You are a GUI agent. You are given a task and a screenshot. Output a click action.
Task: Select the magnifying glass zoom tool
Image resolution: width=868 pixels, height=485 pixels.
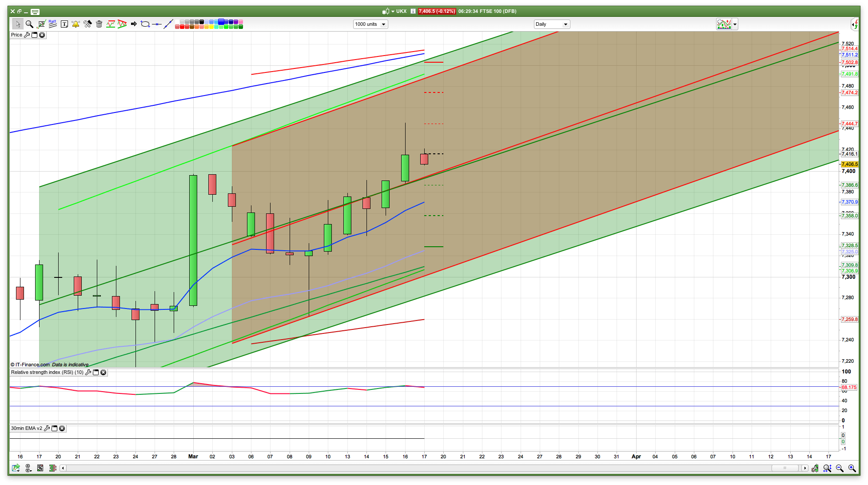tap(29, 24)
